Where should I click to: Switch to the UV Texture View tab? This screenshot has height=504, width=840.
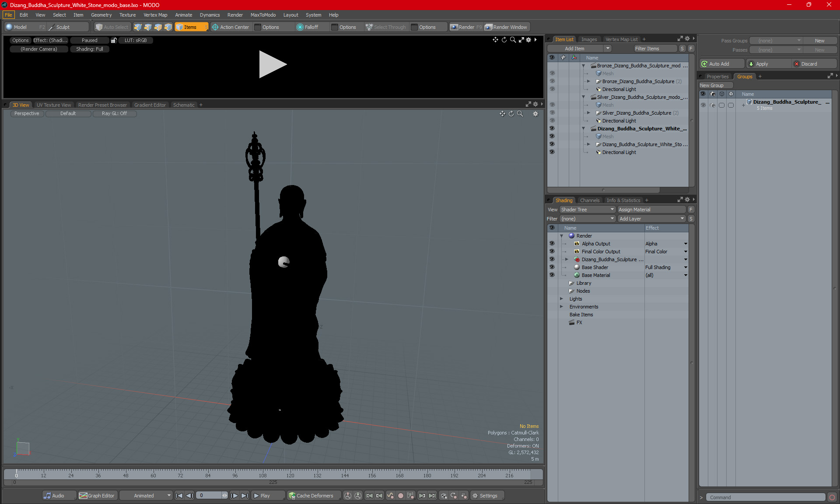(54, 105)
